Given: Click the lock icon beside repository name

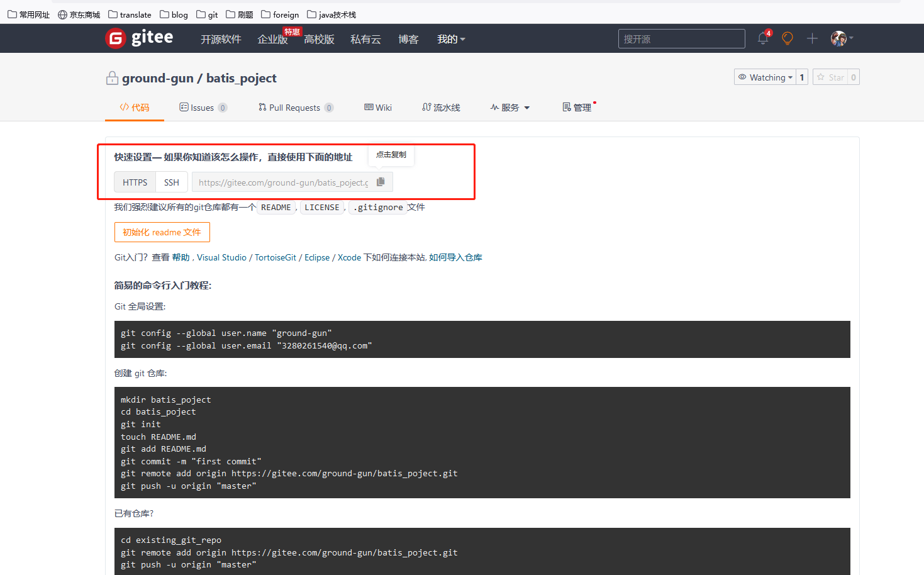Looking at the screenshot, I should coord(112,78).
